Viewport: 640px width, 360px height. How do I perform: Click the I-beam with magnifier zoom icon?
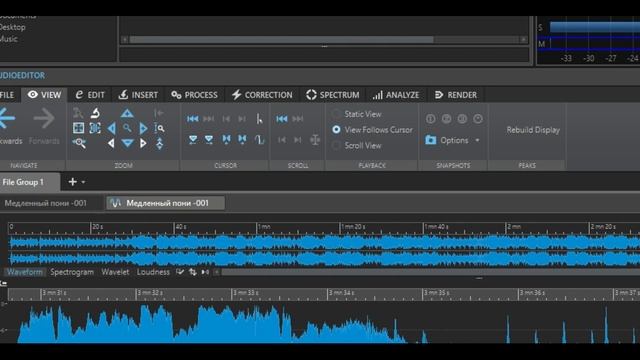[x=160, y=128]
